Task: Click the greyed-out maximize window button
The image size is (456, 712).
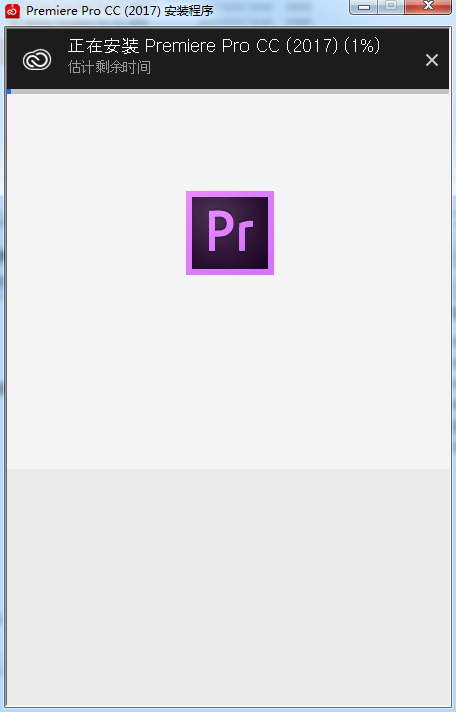Action: (391, 6)
